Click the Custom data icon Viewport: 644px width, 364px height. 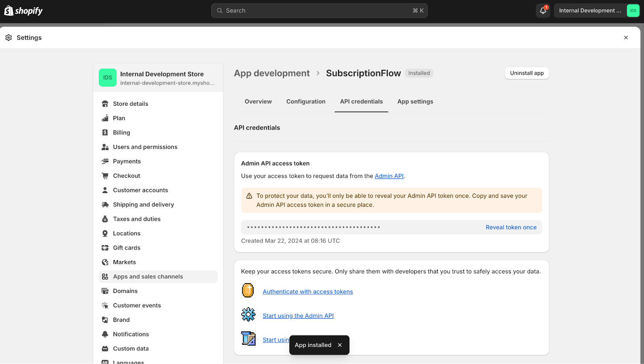click(105, 349)
